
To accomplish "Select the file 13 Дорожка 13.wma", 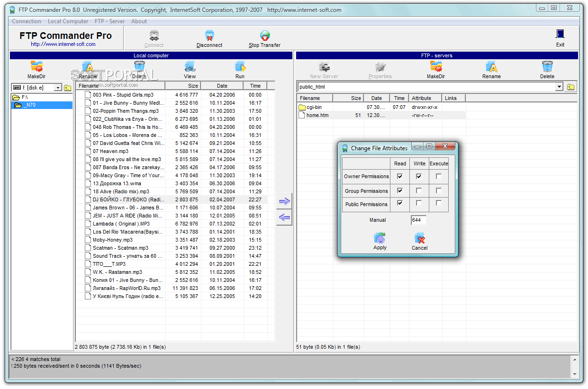I will click(x=117, y=183).
